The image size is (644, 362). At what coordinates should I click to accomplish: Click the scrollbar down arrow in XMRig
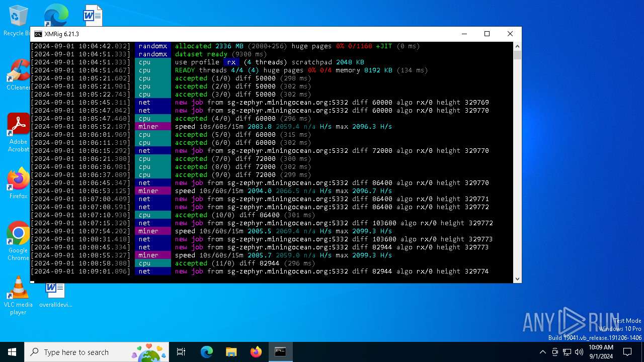(x=517, y=279)
